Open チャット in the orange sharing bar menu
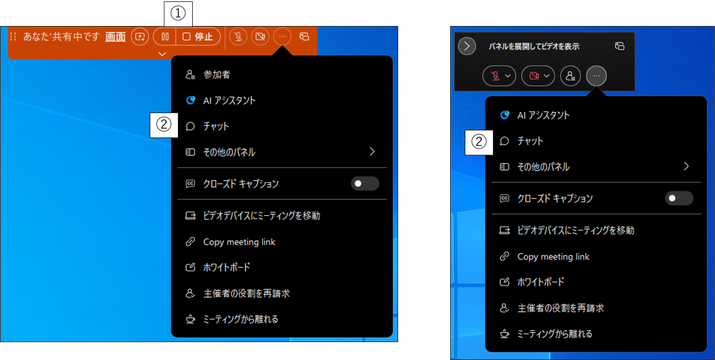 point(282,126)
